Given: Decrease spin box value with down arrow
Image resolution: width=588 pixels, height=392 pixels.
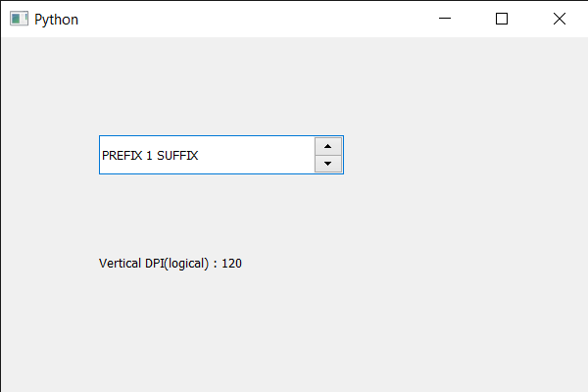Looking at the screenshot, I should (327, 164).
